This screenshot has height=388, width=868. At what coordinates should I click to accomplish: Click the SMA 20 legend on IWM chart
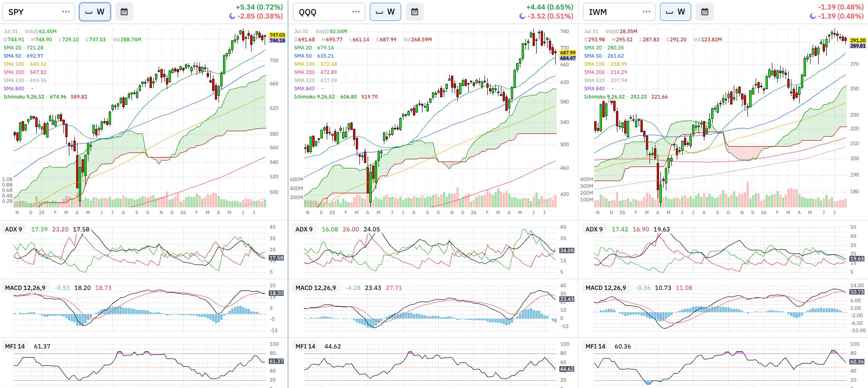pos(604,48)
